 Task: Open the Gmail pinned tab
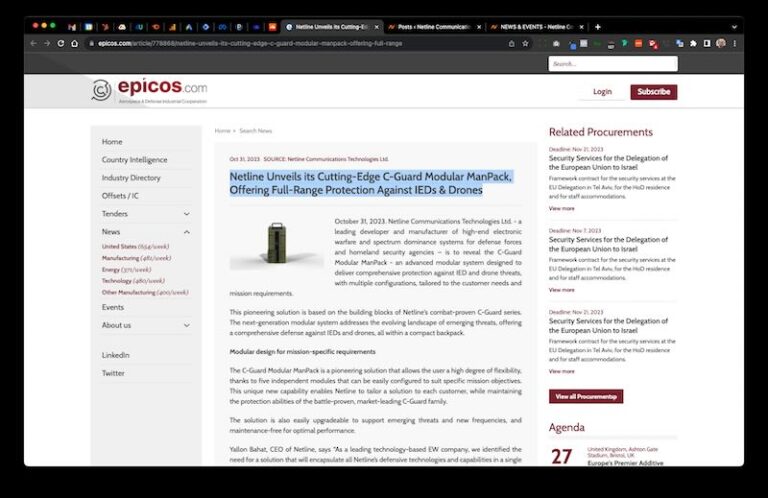tap(71, 26)
